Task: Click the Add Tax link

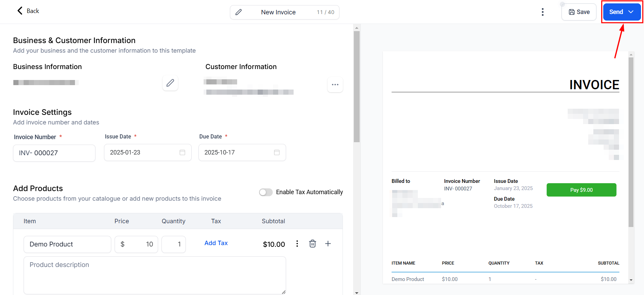Action: pyautogui.click(x=216, y=243)
